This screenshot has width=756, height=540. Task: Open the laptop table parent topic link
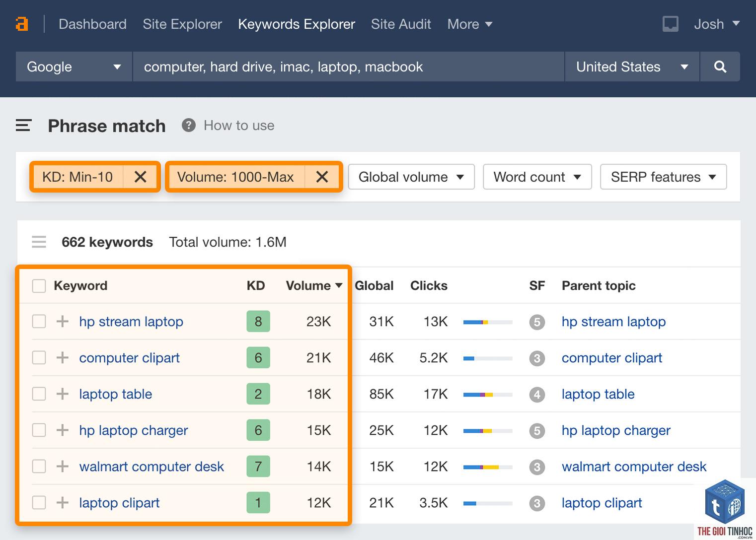598,394
